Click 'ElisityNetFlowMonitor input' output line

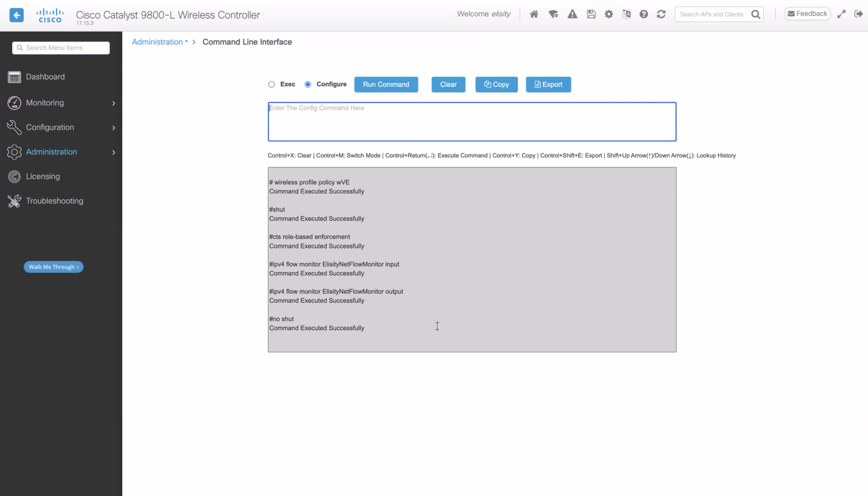[x=334, y=264]
